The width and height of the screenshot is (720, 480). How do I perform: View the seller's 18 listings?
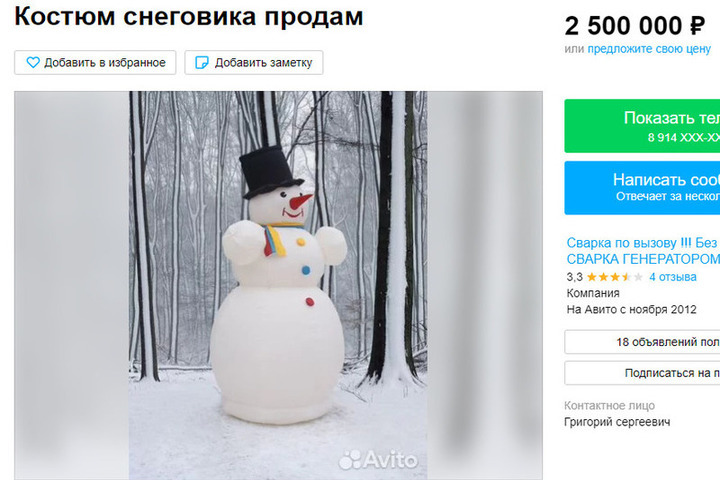tap(642, 342)
